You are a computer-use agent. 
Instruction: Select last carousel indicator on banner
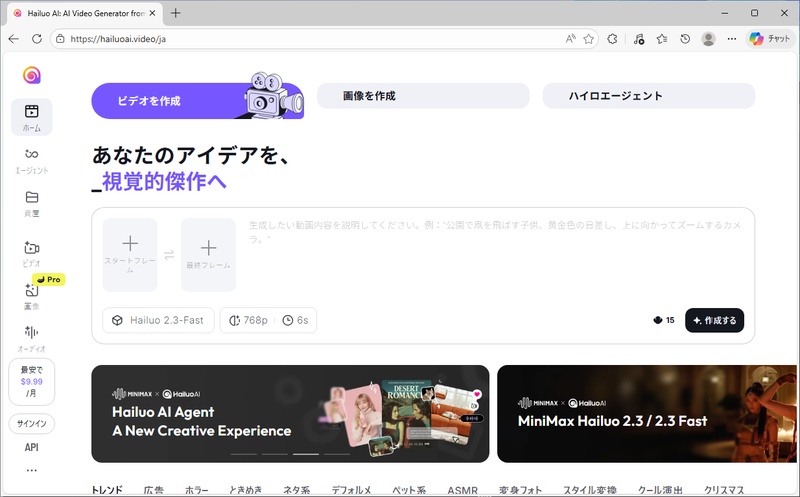337,454
